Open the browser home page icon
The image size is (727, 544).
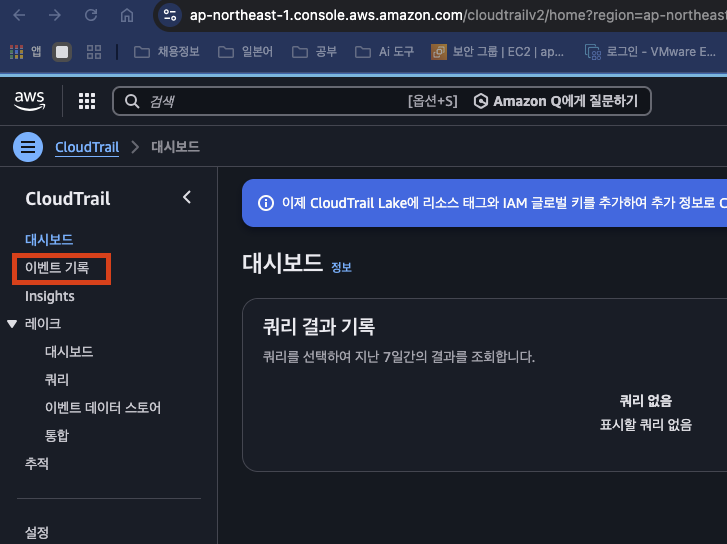[x=127, y=15]
